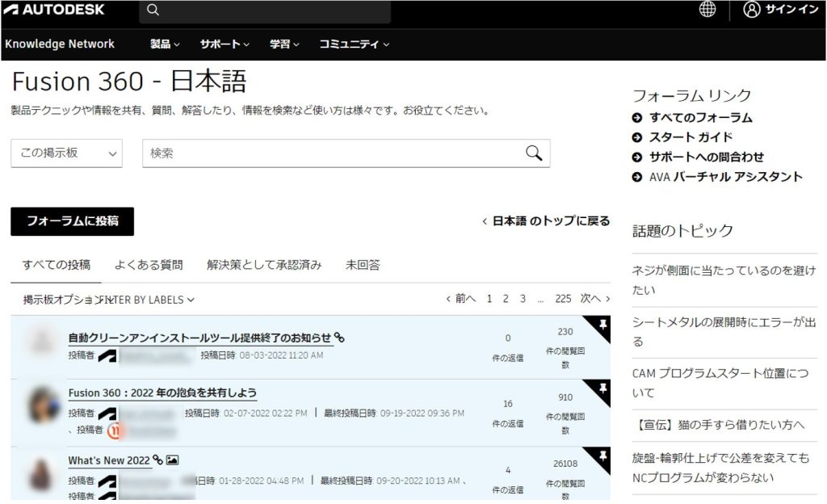Click the 26108 view count
Image resolution: width=827 pixels, height=504 pixels.
[x=565, y=464]
